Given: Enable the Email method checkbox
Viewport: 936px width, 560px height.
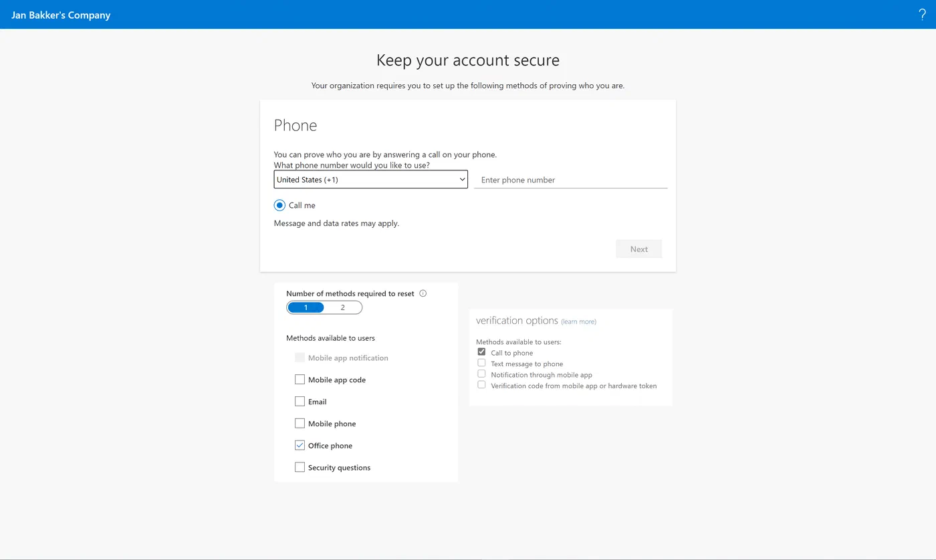Looking at the screenshot, I should (x=300, y=402).
